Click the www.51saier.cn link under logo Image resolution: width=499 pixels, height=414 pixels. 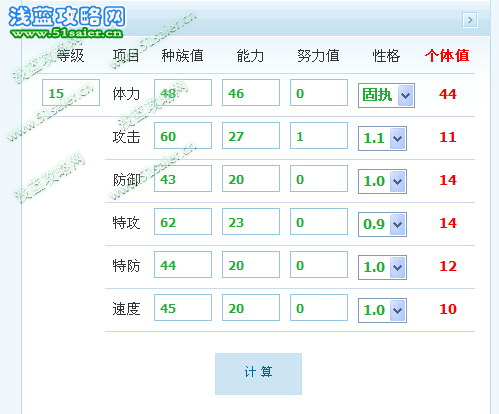(67, 33)
